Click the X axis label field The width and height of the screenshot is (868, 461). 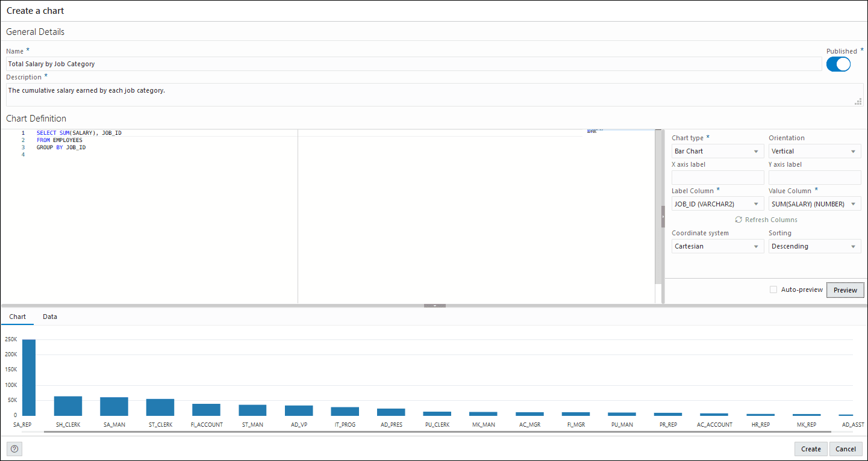[x=717, y=177]
